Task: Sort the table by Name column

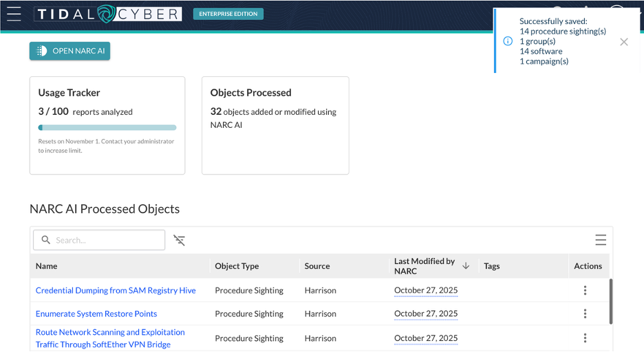Action: coord(47,266)
